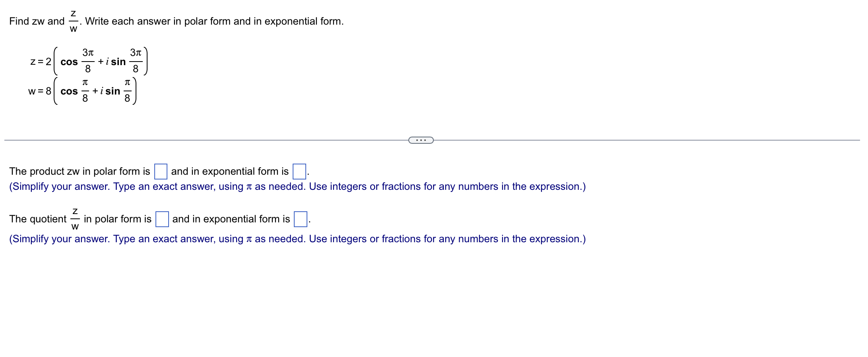Click the z/w fraction beside The quotient
This screenshot has height=357, width=868.
(74, 219)
